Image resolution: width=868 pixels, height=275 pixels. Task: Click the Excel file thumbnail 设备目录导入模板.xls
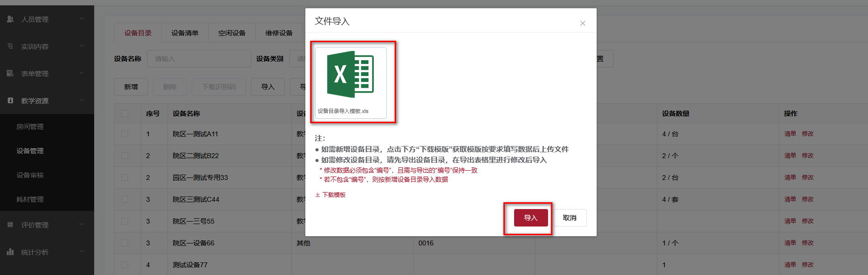click(x=351, y=82)
